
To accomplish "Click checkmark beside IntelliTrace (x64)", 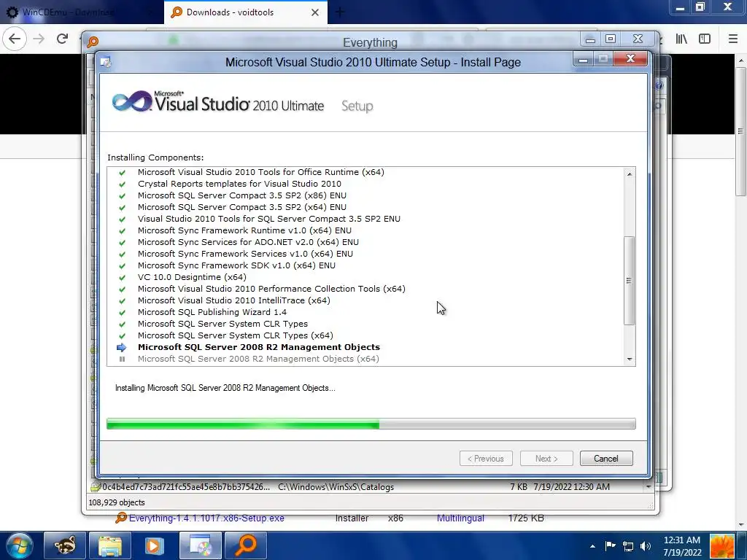I will (x=122, y=301).
